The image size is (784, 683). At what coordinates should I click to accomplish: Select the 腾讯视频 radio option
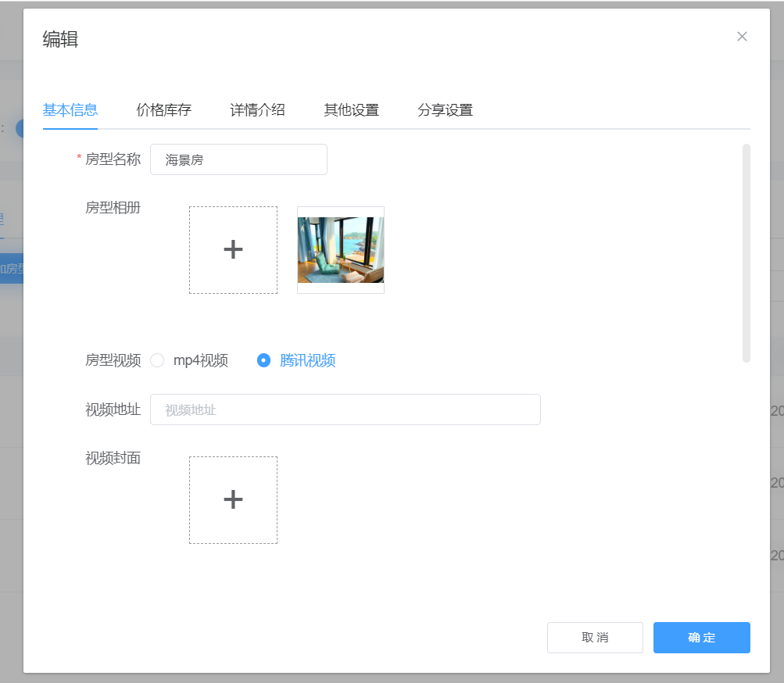tap(264, 360)
